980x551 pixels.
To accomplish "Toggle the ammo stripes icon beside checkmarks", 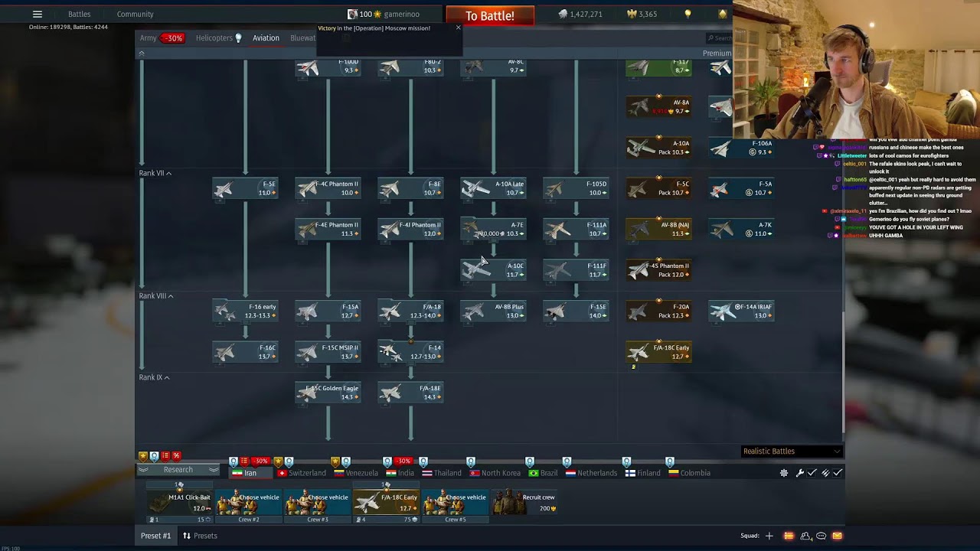I will point(825,473).
